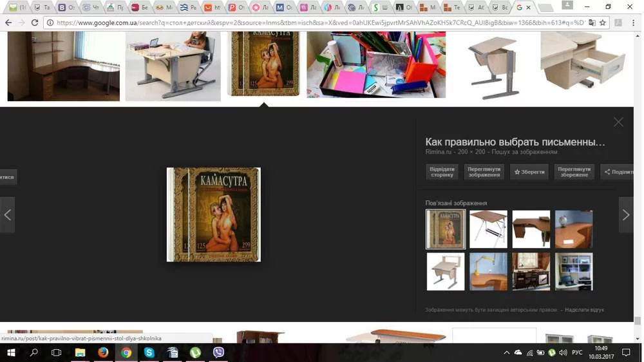Screen dimensions: 644x362
Task: Select the related dark desk by window thumbnail
Action: [531, 272]
